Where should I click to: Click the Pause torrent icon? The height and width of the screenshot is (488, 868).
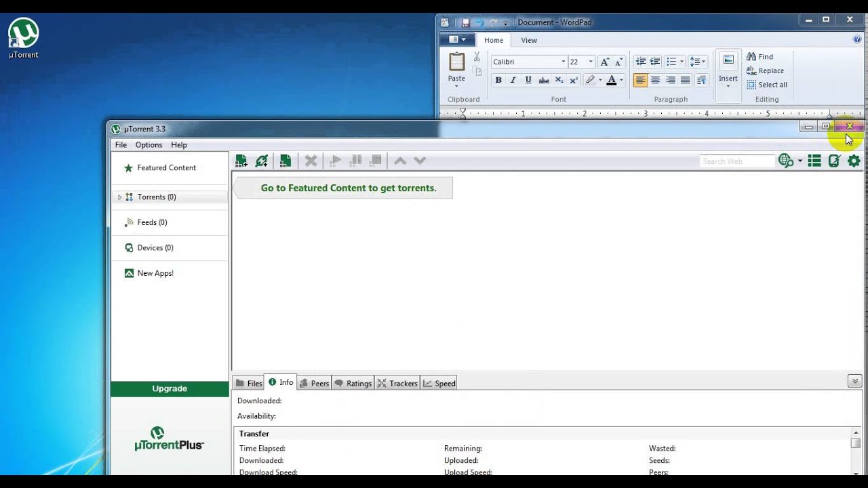click(x=355, y=161)
